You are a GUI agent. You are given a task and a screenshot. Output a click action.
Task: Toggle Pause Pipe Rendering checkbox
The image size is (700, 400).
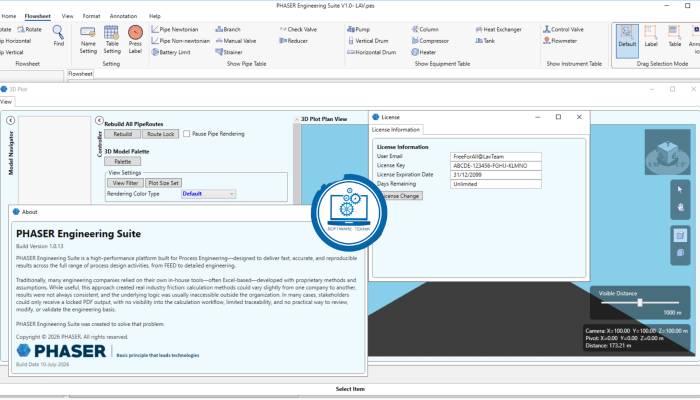pyautogui.click(x=187, y=133)
